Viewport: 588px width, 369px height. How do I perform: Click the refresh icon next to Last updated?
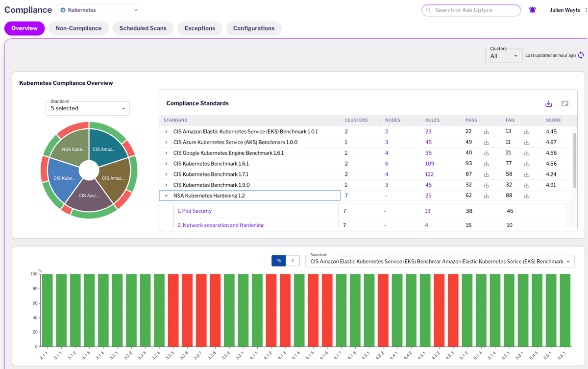point(581,55)
